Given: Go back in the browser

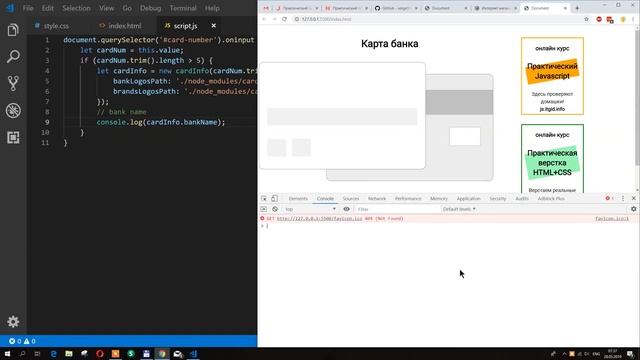Looking at the screenshot, I should (264, 19).
